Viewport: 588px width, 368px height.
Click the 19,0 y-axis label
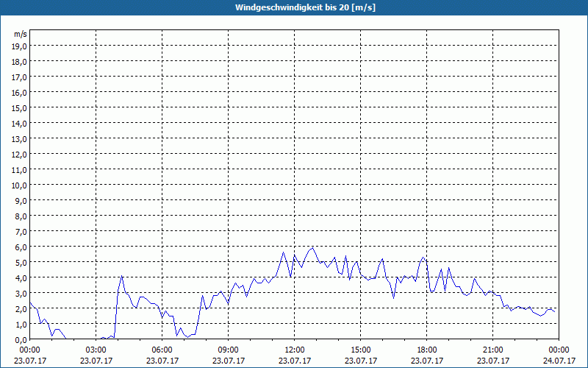click(x=21, y=46)
